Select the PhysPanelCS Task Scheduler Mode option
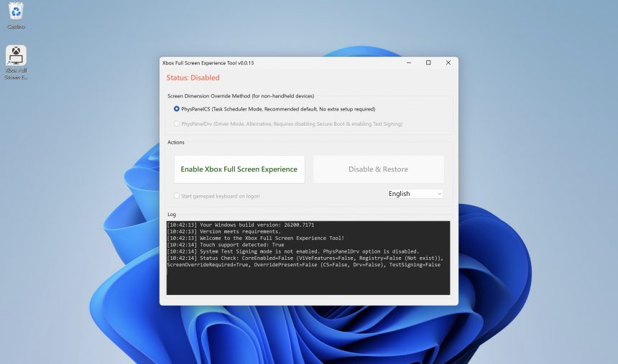Image resolution: width=618 pixels, height=364 pixels. click(177, 109)
